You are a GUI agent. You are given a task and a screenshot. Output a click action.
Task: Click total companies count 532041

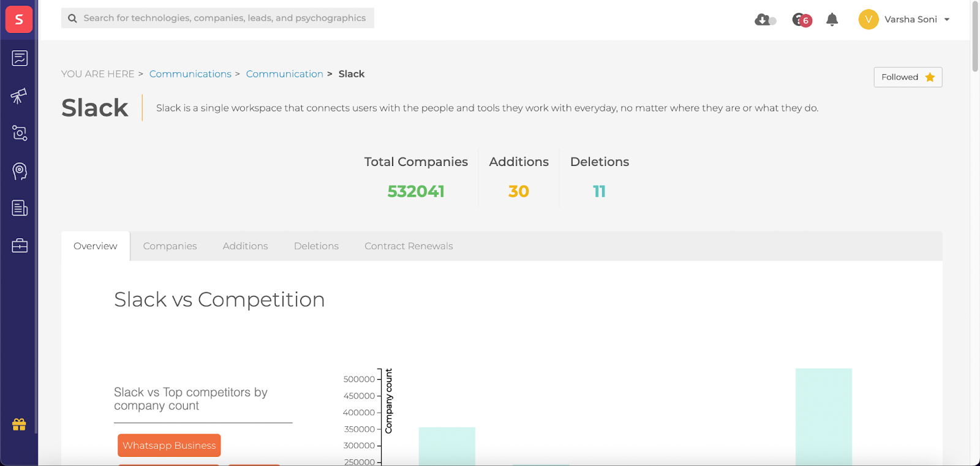point(416,192)
